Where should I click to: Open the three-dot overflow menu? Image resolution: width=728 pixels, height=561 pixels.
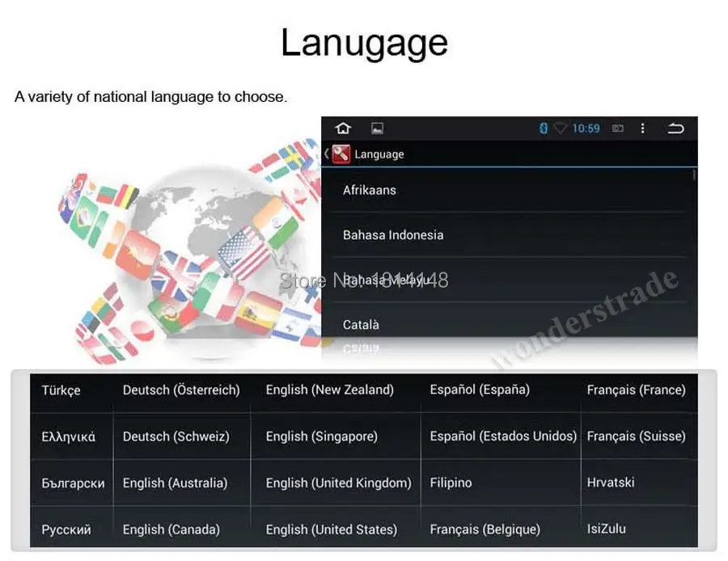pos(642,128)
